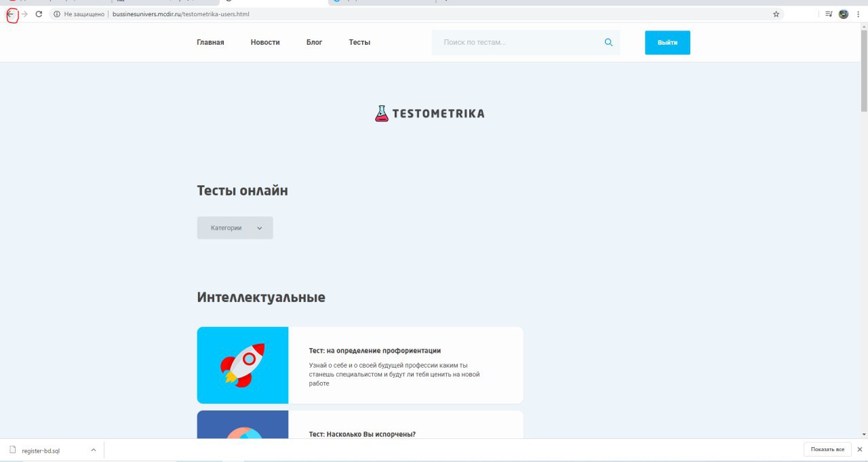Open the Тесты menu item
The width and height of the screenshot is (868, 462).
pyautogui.click(x=359, y=42)
